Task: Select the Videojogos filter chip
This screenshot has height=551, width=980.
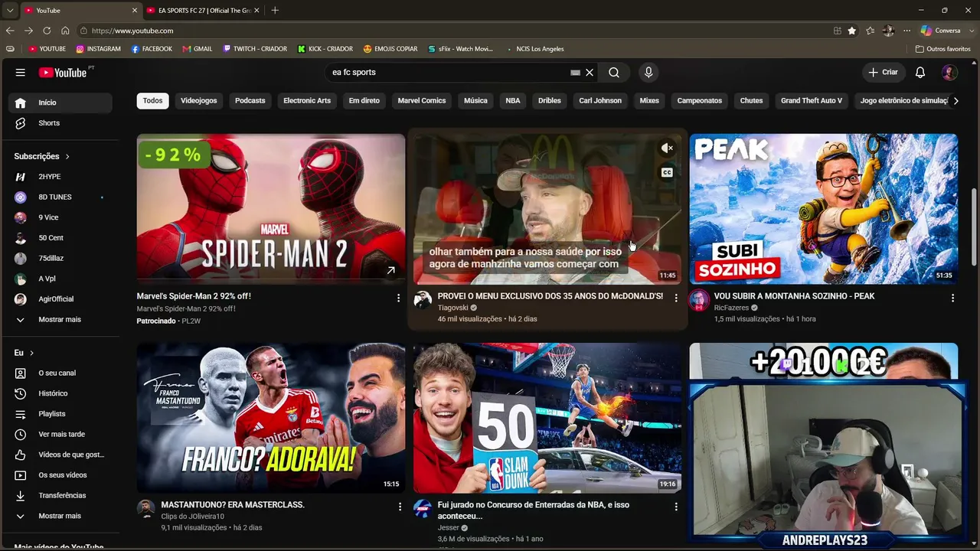Action: [x=199, y=101]
